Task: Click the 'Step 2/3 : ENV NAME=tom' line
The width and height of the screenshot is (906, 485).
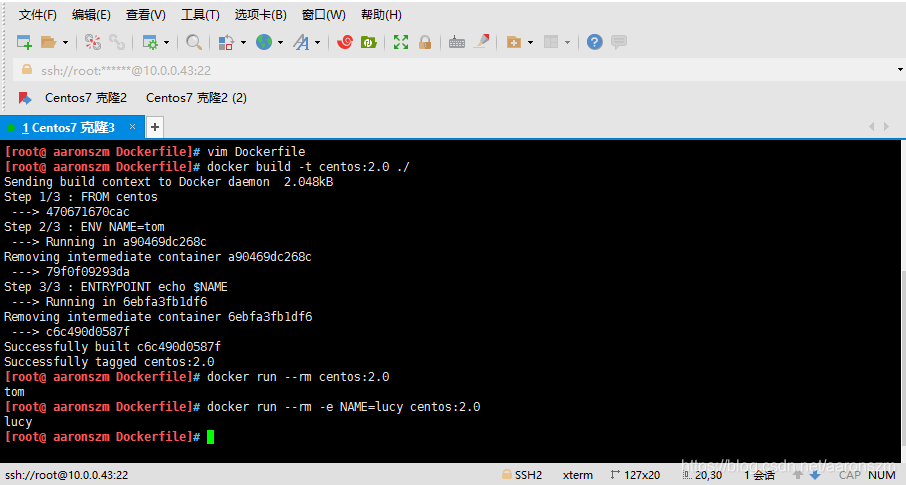Action: (84, 227)
